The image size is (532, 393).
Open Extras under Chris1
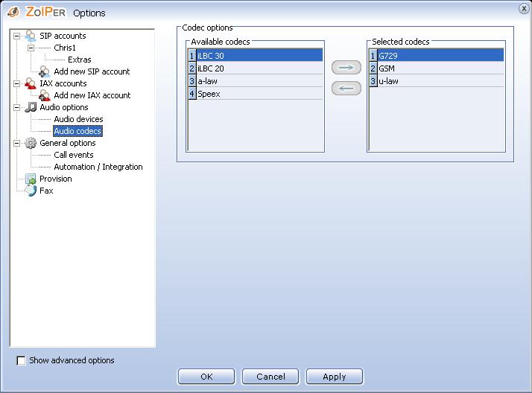coord(80,60)
